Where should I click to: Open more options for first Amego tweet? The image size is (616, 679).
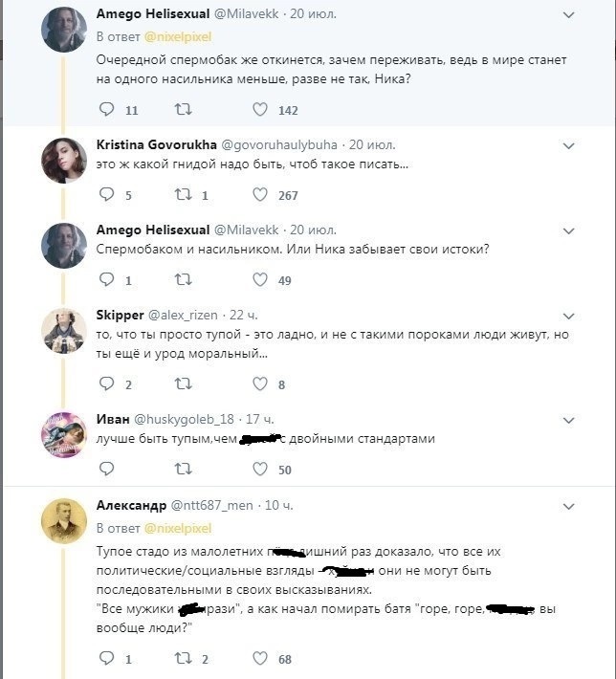tap(569, 15)
